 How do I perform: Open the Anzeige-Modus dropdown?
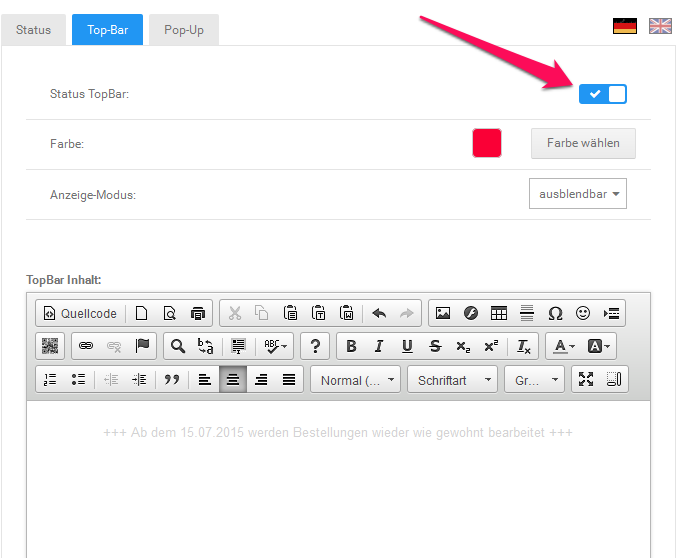[x=577, y=194]
